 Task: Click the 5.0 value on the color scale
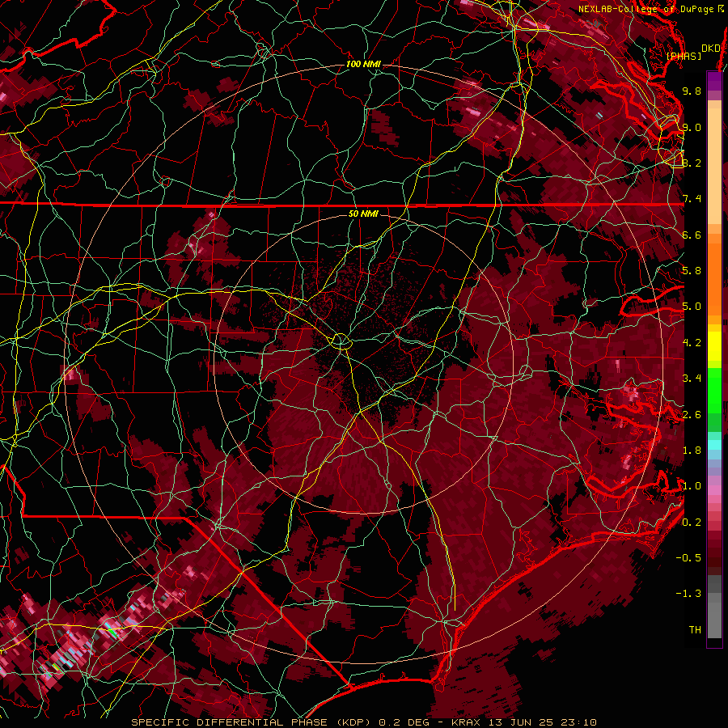[692, 307]
